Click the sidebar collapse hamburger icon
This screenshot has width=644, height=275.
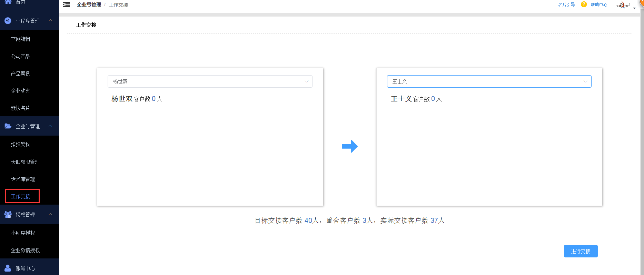coord(67,4)
